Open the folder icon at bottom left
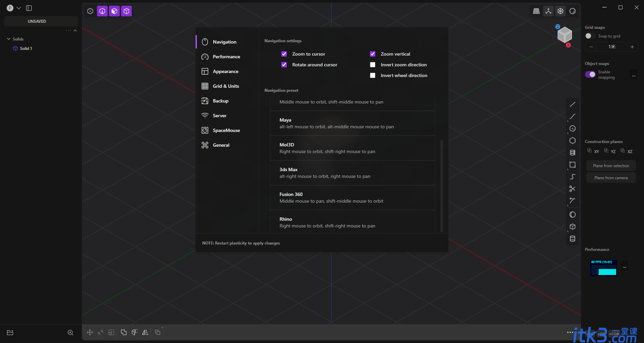 [x=10, y=333]
